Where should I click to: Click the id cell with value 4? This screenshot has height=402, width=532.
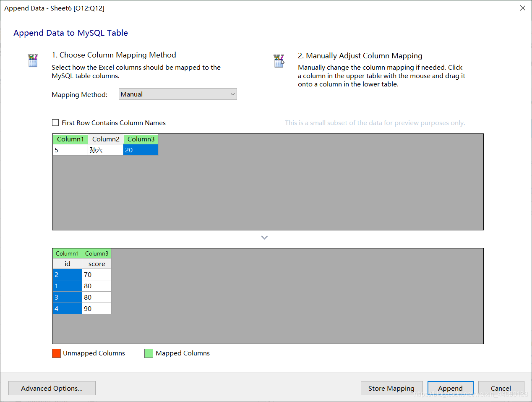pos(67,308)
